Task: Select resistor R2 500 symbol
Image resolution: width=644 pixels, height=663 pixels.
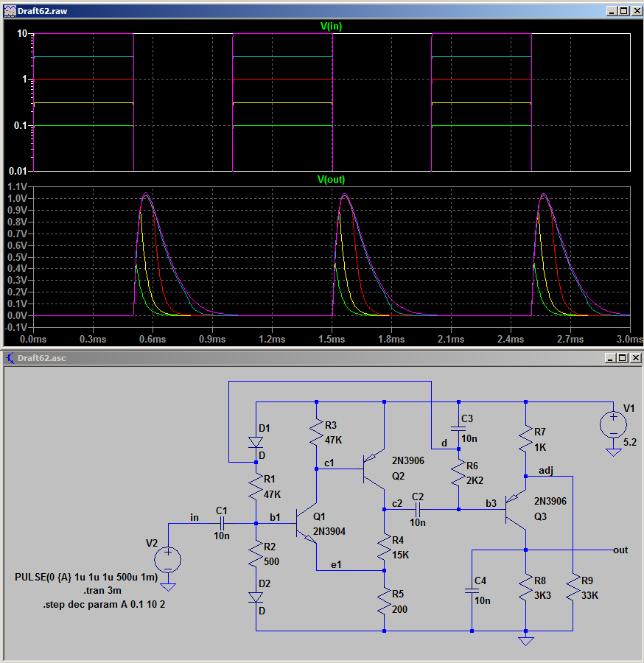Action: [256, 554]
